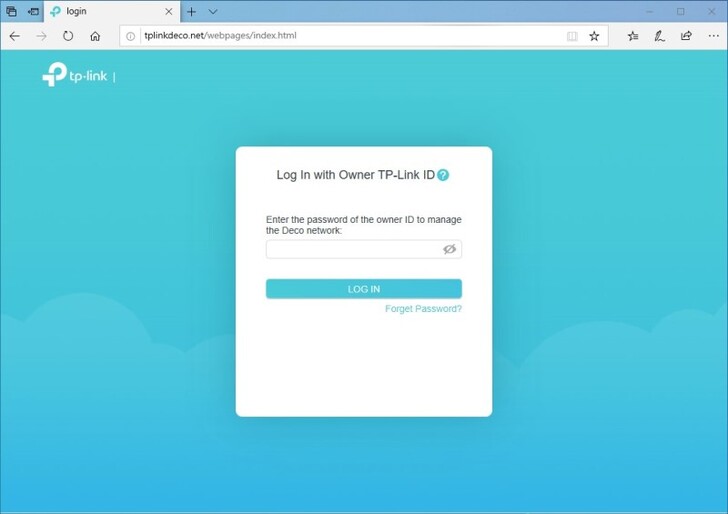Click the tabs-set-aside icon in the tab bar
Image resolution: width=728 pixels, height=514 pixels.
[x=12, y=12]
